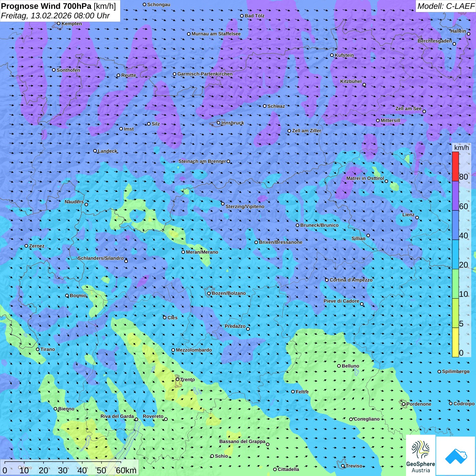Click the Kufstein location dot
Screen dimensions: 476x476
coord(332,55)
